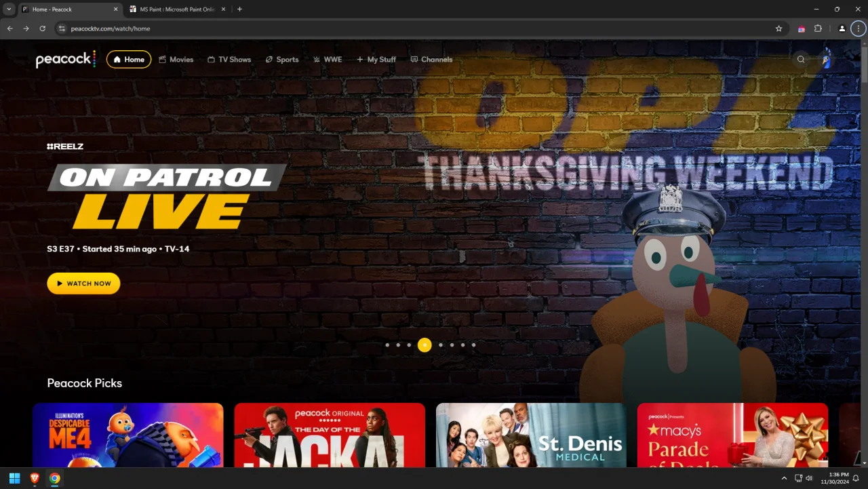
Task: Open the taskbar clock and date
Action: [834, 478]
